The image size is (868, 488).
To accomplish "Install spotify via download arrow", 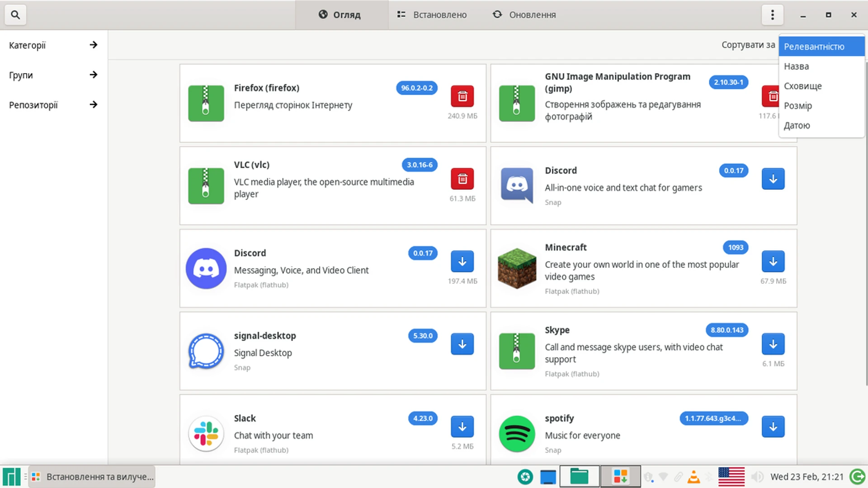I will click(x=773, y=427).
